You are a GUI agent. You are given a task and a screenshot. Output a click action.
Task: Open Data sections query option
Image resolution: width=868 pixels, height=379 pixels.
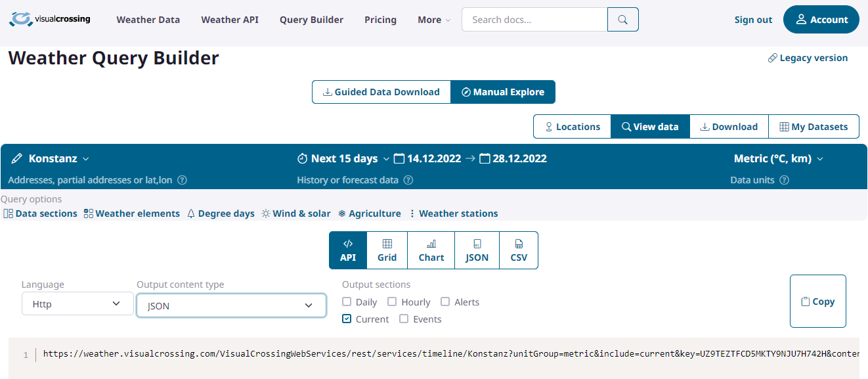40,213
